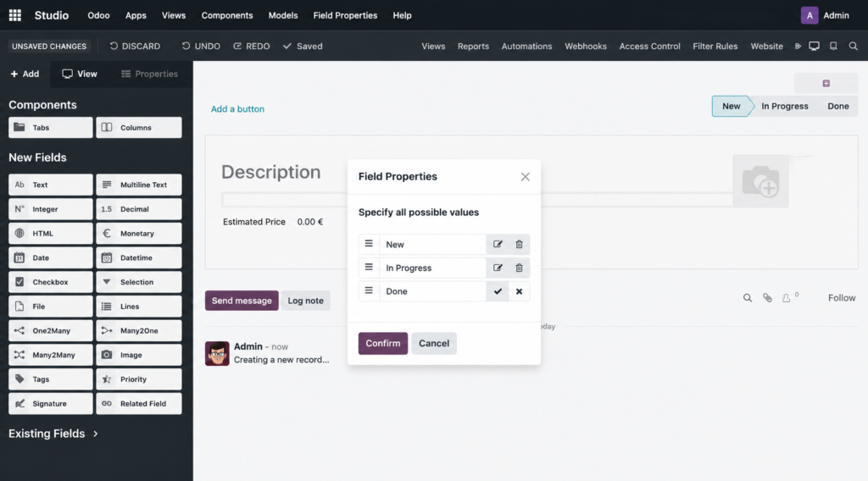Add a Many2Many field
This screenshot has height=481, width=868.
point(50,355)
